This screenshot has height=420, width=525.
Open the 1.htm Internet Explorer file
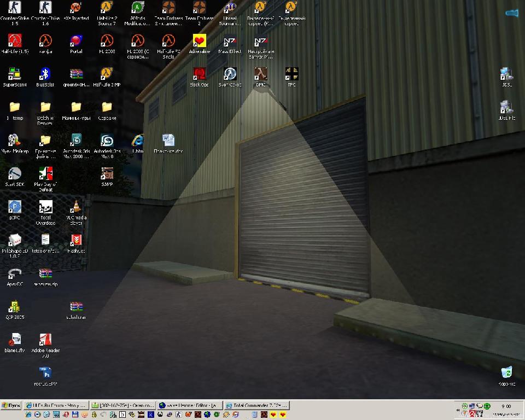tap(138, 144)
